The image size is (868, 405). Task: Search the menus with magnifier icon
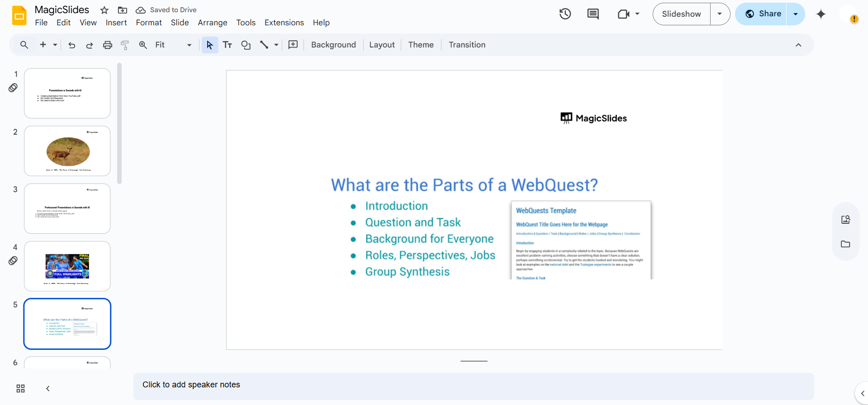click(24, 45)
